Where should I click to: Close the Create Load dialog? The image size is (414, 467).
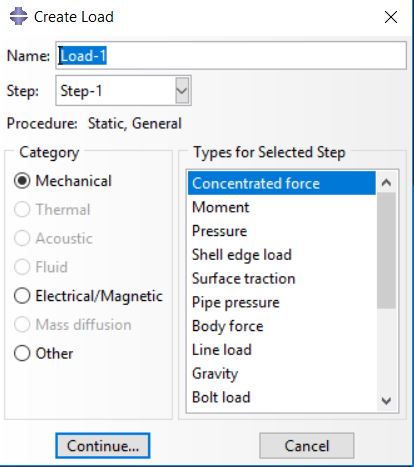pos(391,17)
